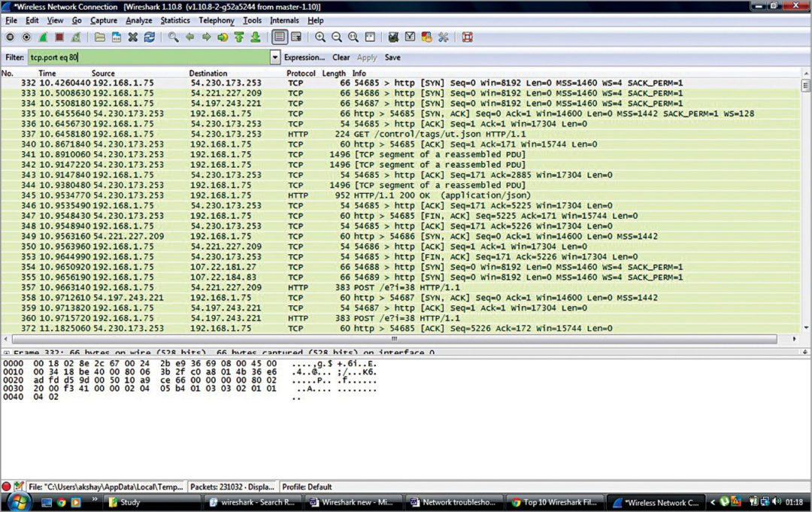Open Wireshark capture interfaces list
The image size is (812, 512).
click(11, 37)
